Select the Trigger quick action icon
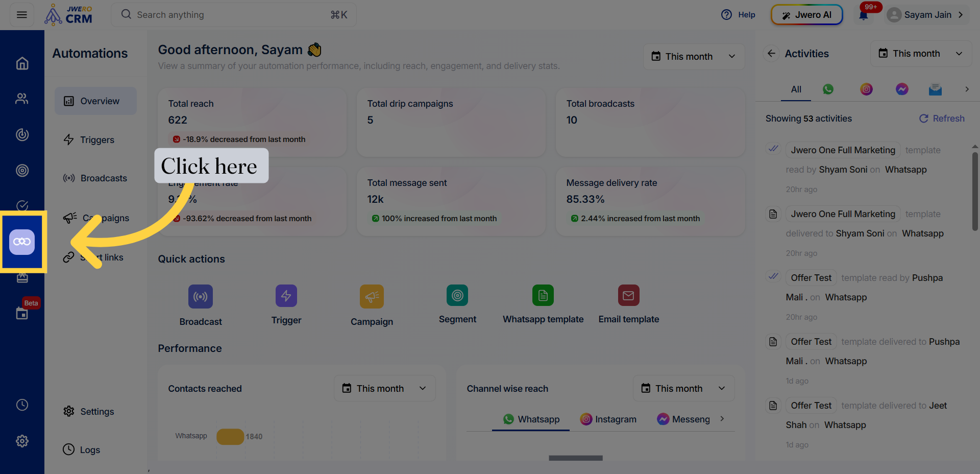Screen dimensions: 980x474 tap(286, 295)
